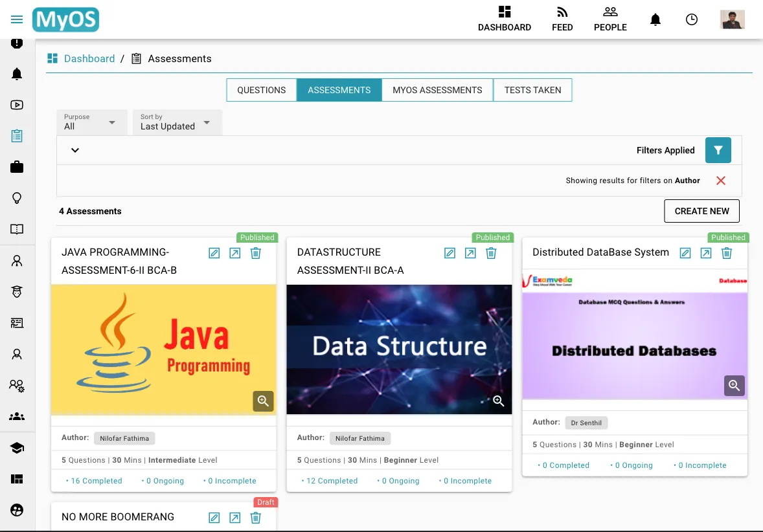
Task: Open the sidebar users settings icon
Action: 17,386
